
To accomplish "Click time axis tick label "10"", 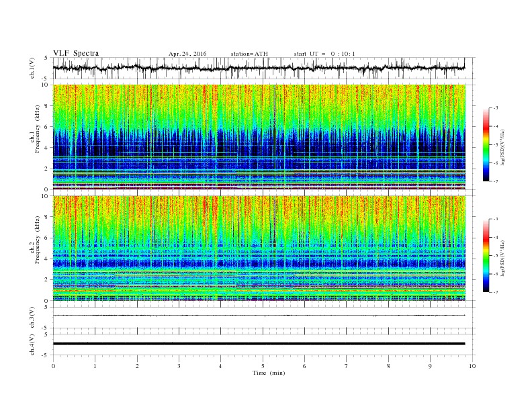I will point(472,366).
